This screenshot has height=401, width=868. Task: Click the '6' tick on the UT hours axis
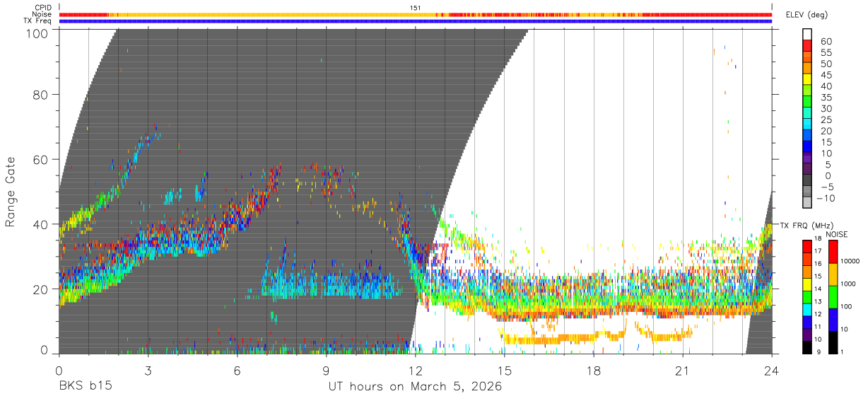(237, 369)
